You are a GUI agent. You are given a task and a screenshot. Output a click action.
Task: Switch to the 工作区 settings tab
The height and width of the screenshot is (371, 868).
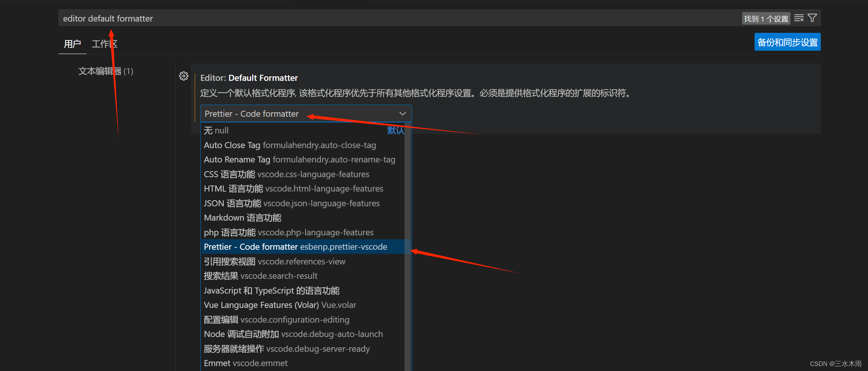click(x=105, y=44)
